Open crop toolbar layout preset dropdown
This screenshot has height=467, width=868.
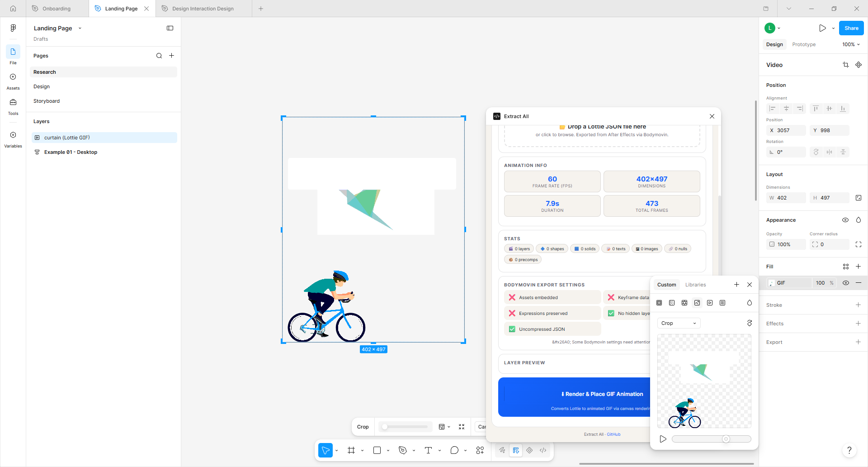pos(444,427)
